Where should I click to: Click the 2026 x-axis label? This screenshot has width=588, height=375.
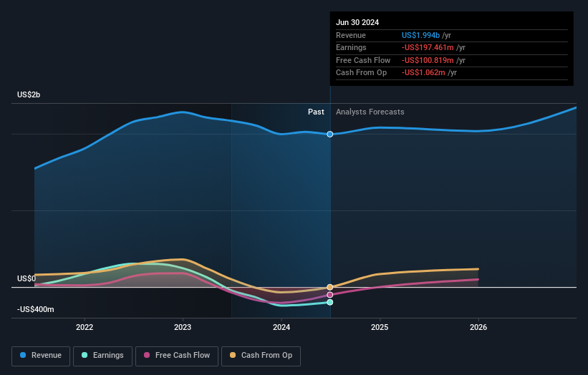pos(478,327)
